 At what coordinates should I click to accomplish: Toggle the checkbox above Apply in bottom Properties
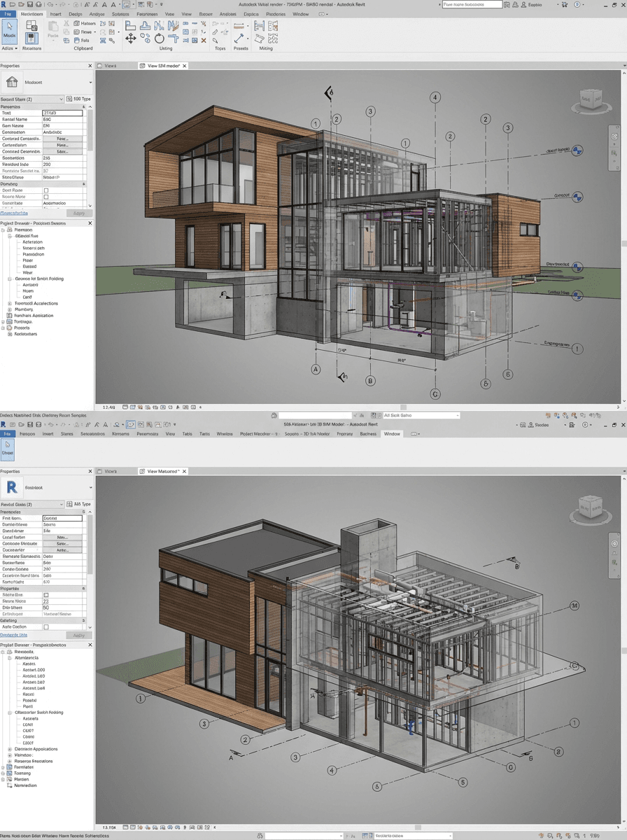tap(46, 627)
